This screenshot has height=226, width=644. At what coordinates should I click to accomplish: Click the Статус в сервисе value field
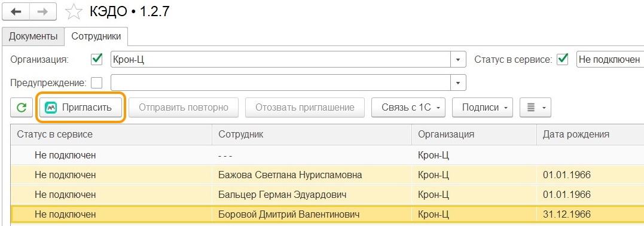pyautogui.click(x=611, y=60)
